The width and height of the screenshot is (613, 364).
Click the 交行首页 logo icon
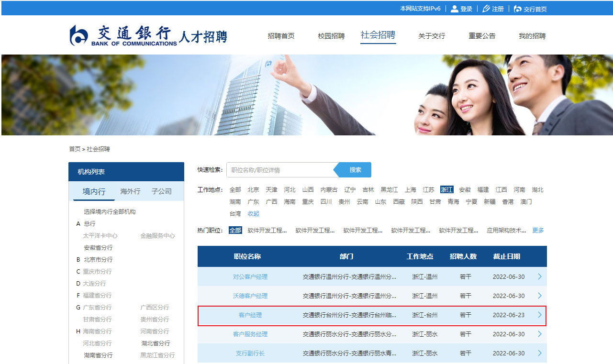pyautogui.click(x=517, y=9)
